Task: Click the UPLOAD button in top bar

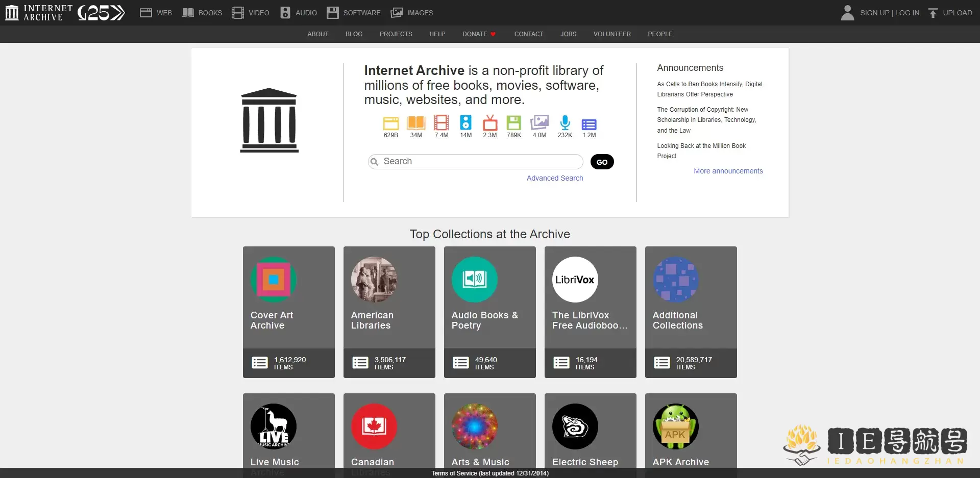Action: tap(950, 13)
